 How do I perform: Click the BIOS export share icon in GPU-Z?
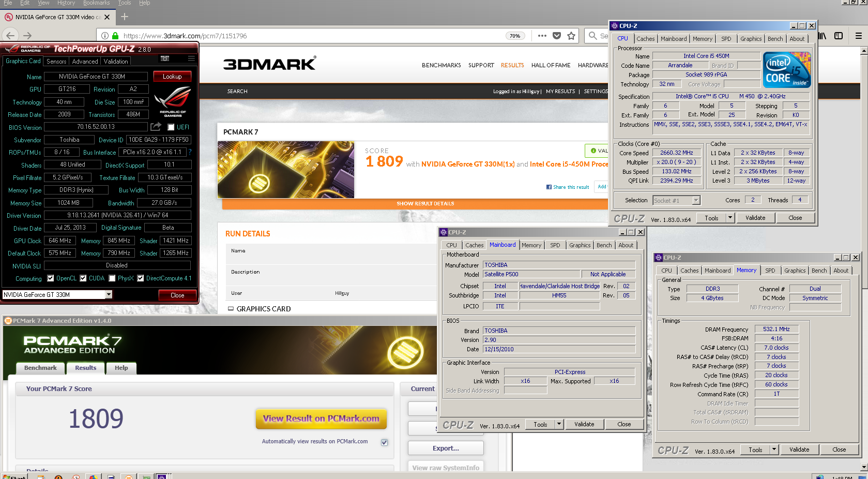tap(156, 127)
